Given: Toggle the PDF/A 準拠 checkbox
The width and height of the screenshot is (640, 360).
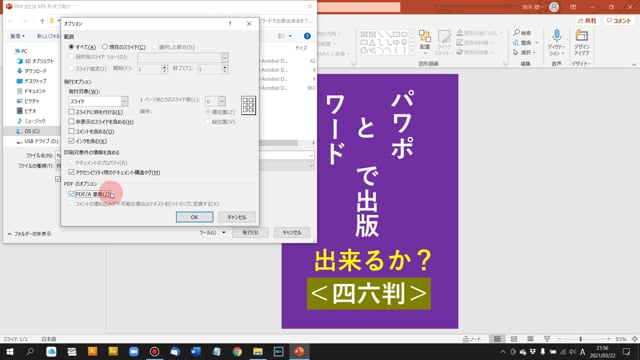Looking at the screenshot, I should tap(71, 194).
